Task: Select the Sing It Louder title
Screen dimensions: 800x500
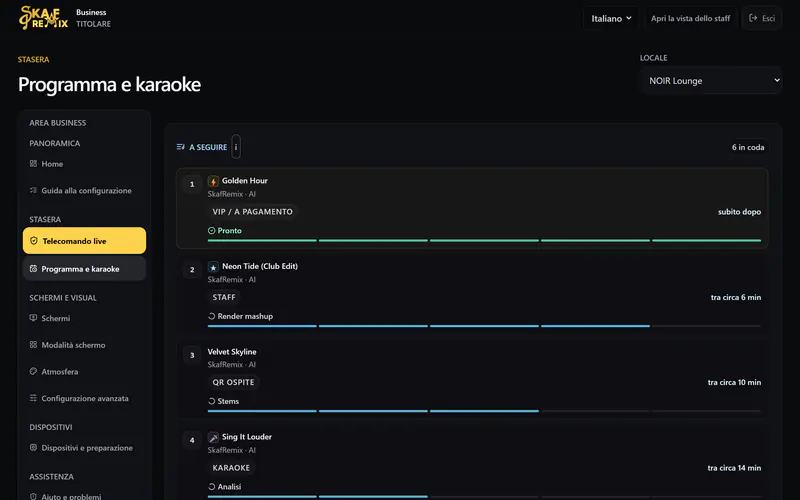Action: (x=247, y=437)
